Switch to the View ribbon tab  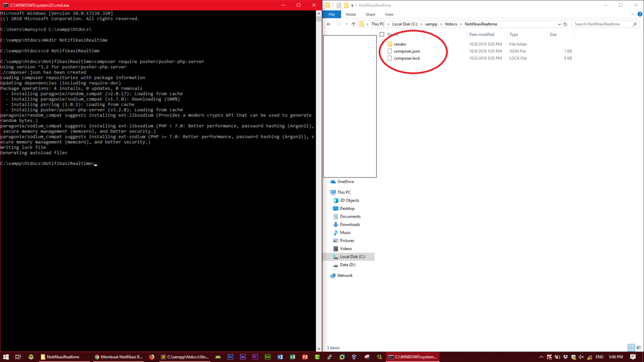click(x=389, y=15)
